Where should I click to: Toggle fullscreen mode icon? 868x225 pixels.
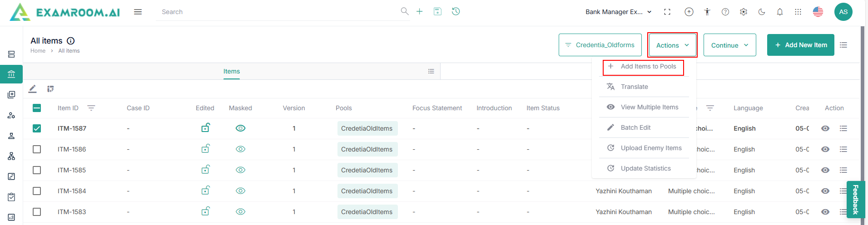(x=667, y=12)
